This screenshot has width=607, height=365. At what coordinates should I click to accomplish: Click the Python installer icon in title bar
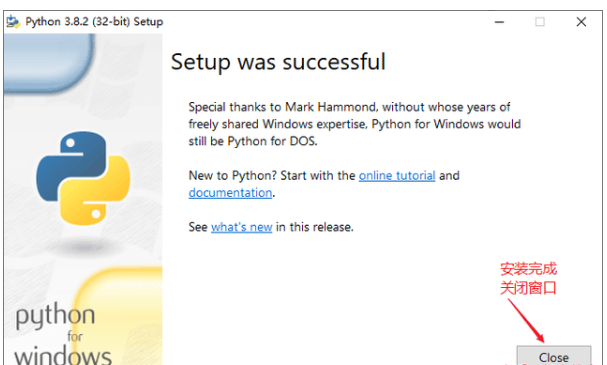pos(13,22)
